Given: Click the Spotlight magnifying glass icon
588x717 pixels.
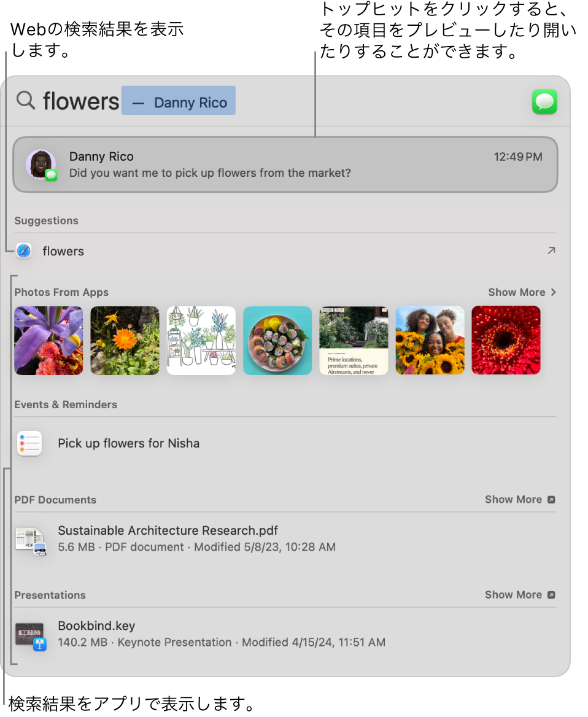Looking at the screenshot, I should [26, 99].
